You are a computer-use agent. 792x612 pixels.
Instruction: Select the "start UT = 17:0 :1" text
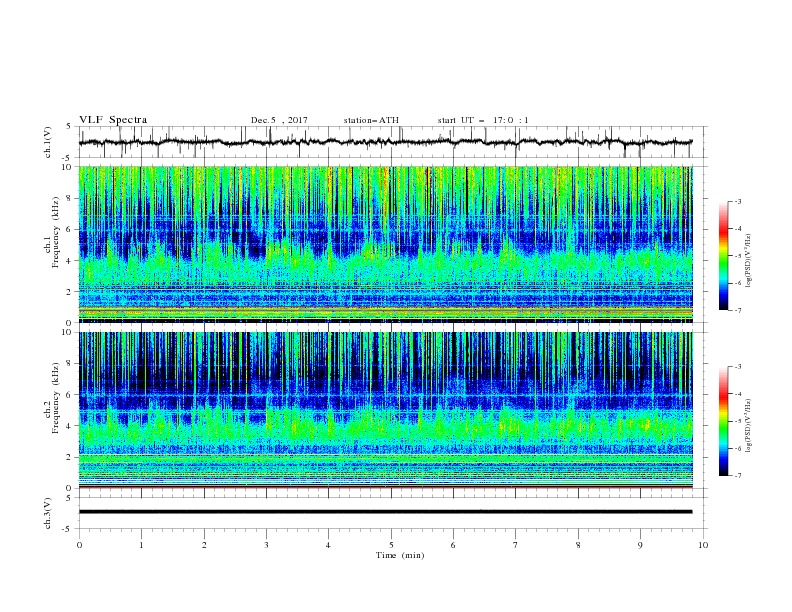[x=483, y=120]
